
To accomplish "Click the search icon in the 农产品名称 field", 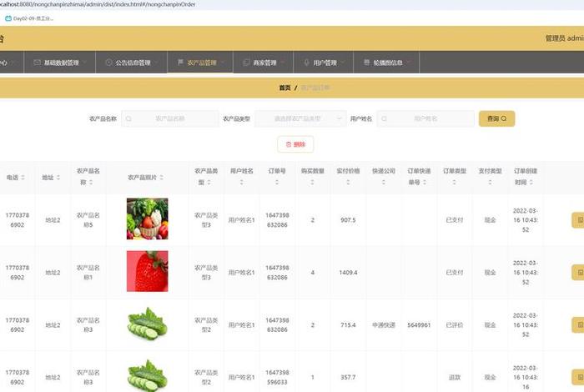I will 128,118.
